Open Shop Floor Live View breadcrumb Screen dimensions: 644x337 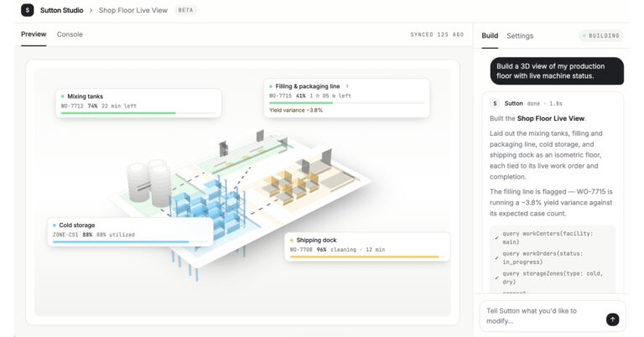pos(133,10)
